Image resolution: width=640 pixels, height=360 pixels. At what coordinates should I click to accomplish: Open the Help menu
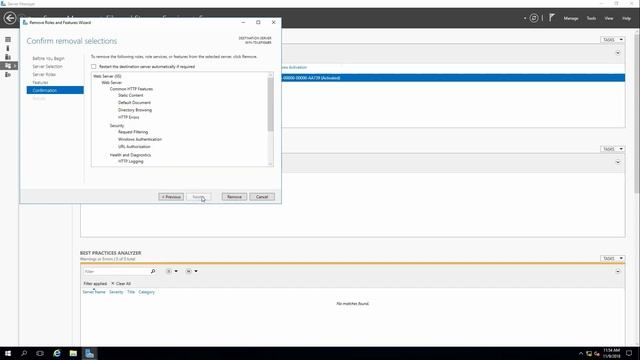coord(627,18)
